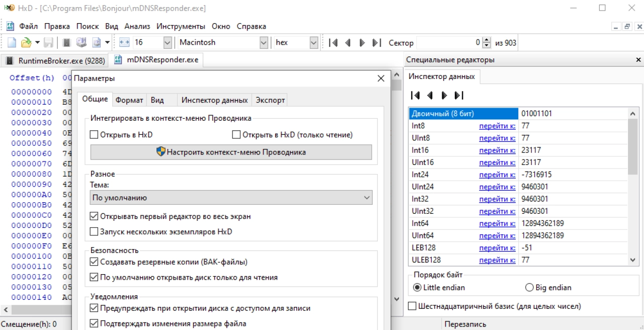
Task: Go to last sector in main toolbar
Action: (x=376, y=43)
